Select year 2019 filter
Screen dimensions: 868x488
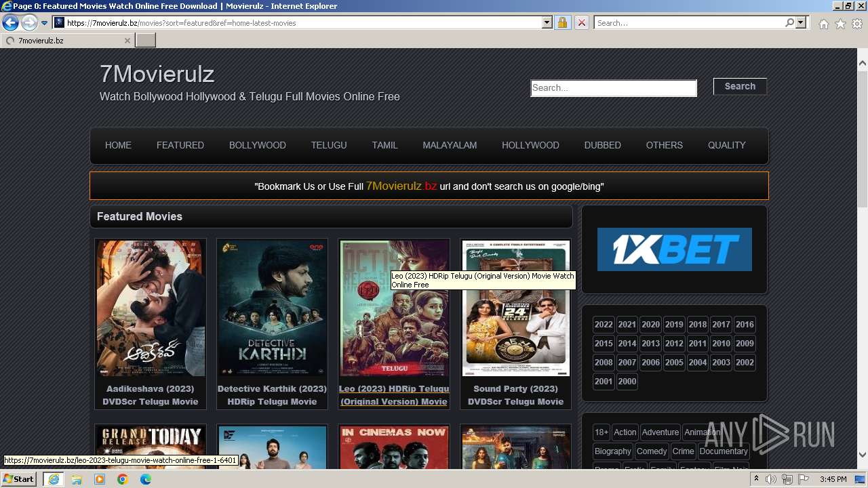coord(674,325)
